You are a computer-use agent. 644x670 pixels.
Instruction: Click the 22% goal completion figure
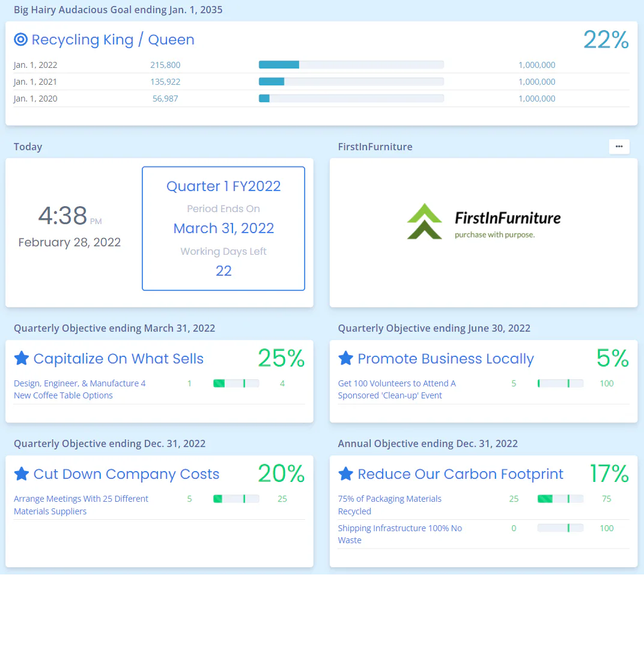[606, 40]
